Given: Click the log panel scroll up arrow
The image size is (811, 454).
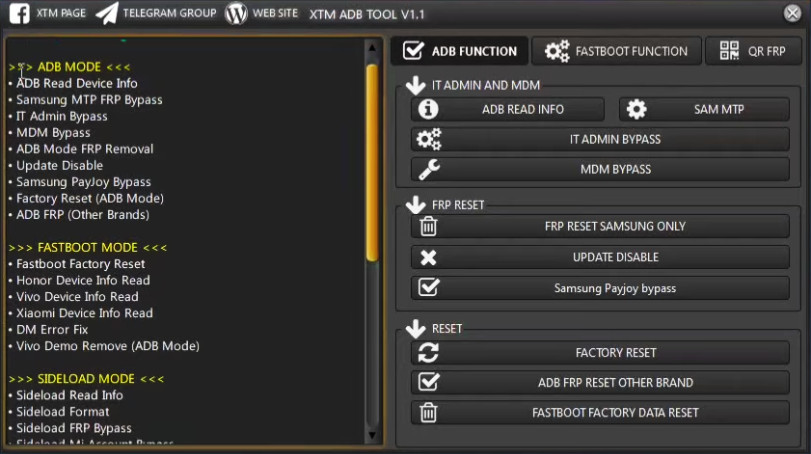Looking at the screenshot, I should click(372, 48).
